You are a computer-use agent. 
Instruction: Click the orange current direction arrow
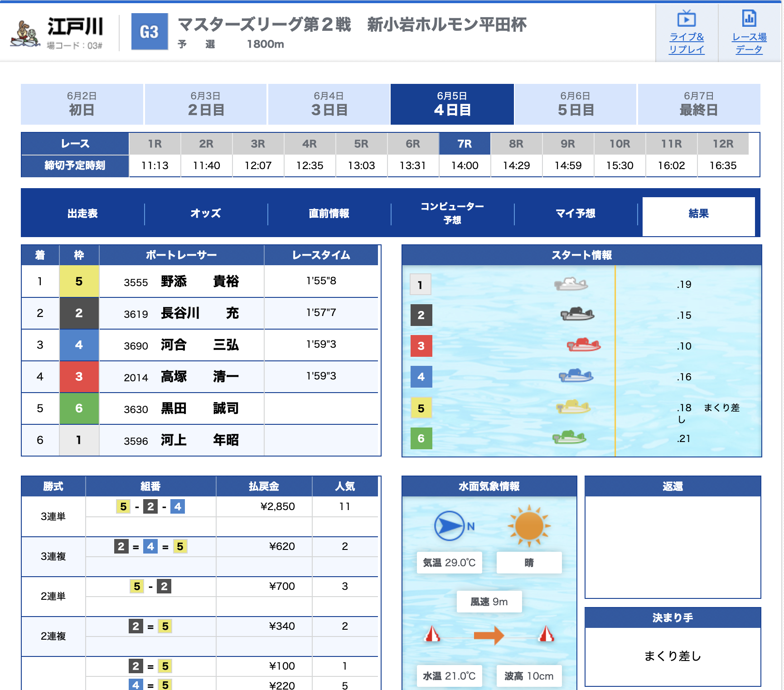click(x=489, y=635)
